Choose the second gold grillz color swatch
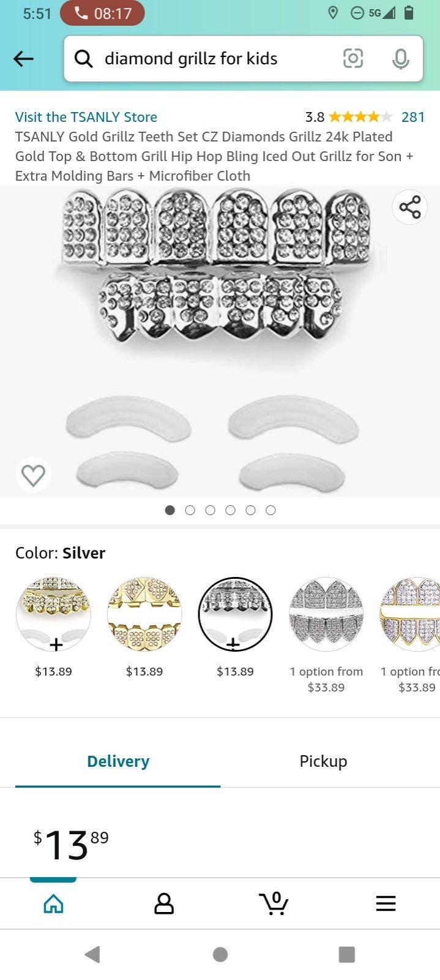 (x=144, y=614)
